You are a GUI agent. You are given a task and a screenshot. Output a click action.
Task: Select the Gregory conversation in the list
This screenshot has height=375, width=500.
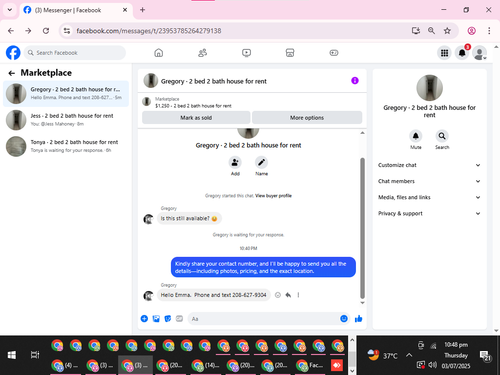(x=66, y=93)
